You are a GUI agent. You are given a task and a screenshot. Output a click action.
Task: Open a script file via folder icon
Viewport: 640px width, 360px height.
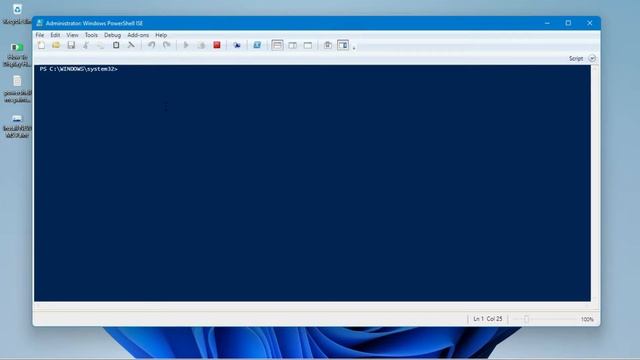pos(56,45)
